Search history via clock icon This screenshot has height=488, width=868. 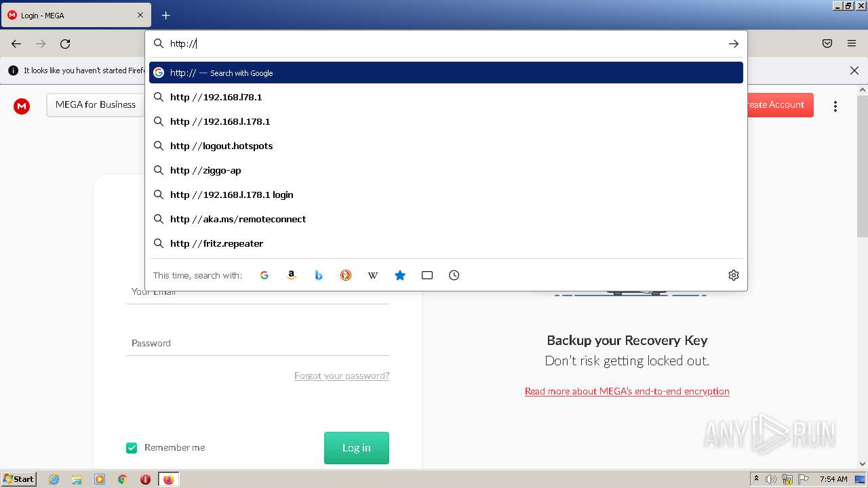coord(454,275)
